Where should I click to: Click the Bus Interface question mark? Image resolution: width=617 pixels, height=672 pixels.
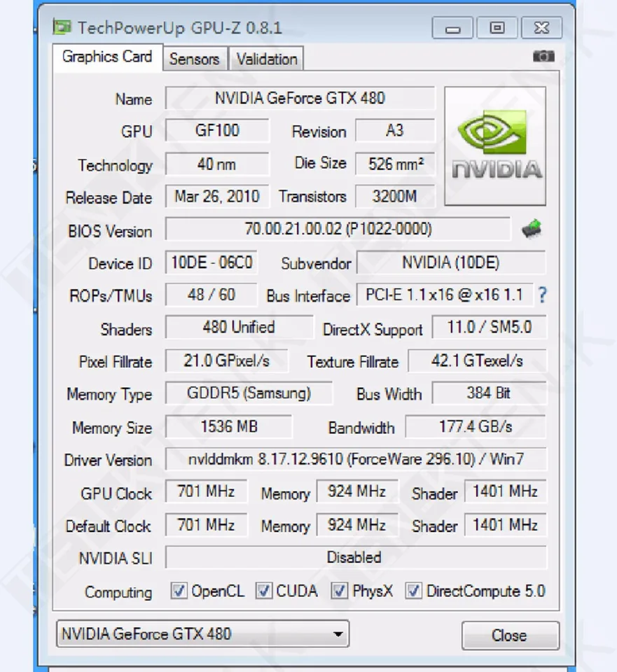click(x=542, y=295)
